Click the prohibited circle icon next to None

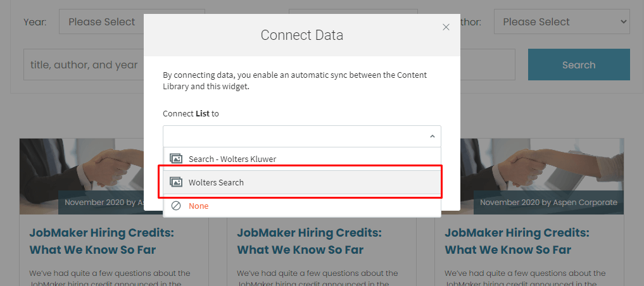176,206
